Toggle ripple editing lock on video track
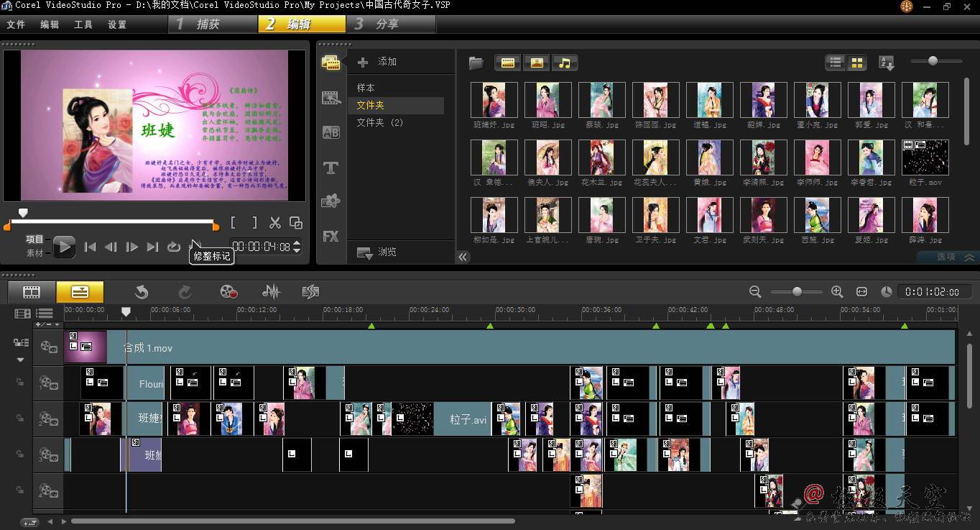The height and width of the screenshot is (530, 980). 20,344
